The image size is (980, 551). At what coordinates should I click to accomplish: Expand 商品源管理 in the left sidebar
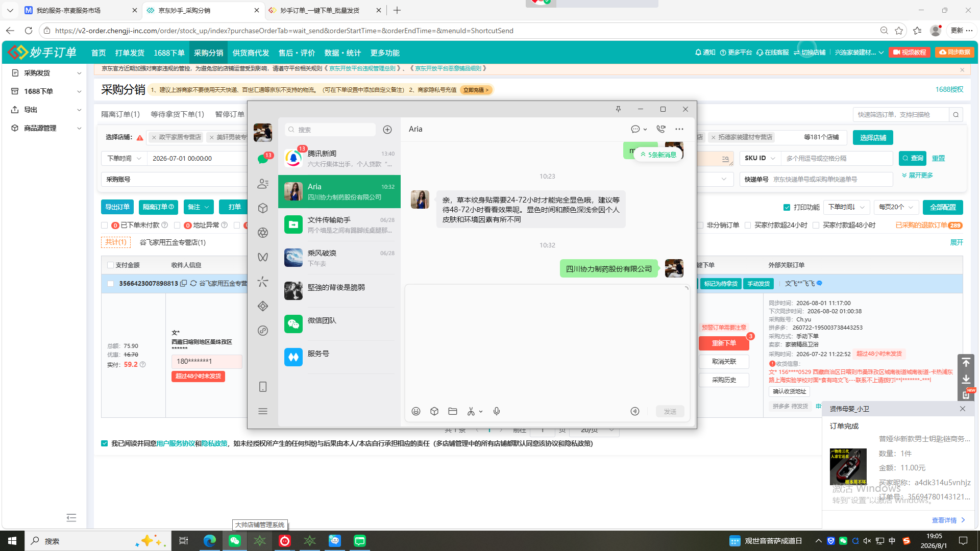[x=46, y=128]
